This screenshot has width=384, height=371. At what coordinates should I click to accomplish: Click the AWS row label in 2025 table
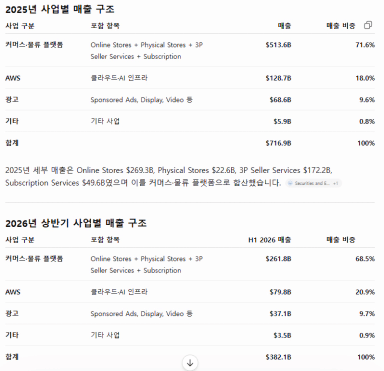(13, 78)
